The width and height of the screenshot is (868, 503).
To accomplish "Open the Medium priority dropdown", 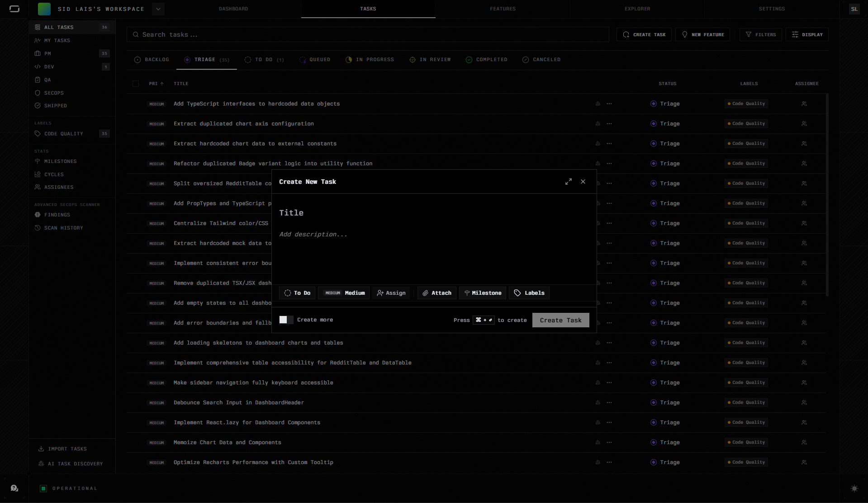I will (344, 293).
